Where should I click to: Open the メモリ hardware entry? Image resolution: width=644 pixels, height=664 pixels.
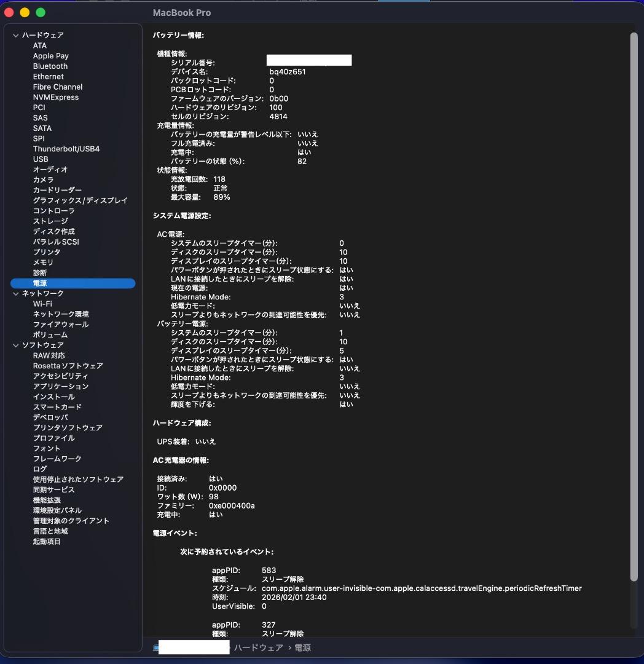(x=43, y=263)
